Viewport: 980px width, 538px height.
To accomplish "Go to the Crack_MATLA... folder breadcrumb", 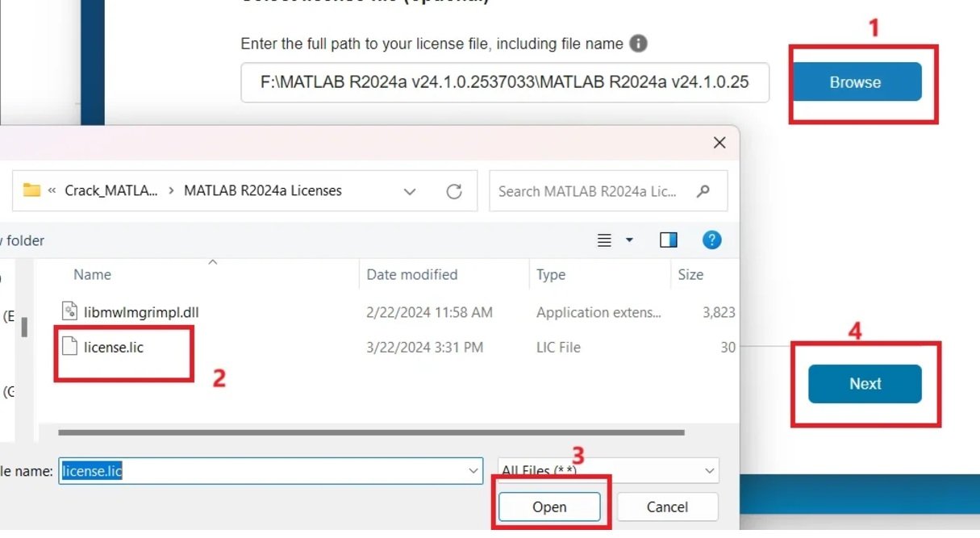I will click(x=111, y=191).
